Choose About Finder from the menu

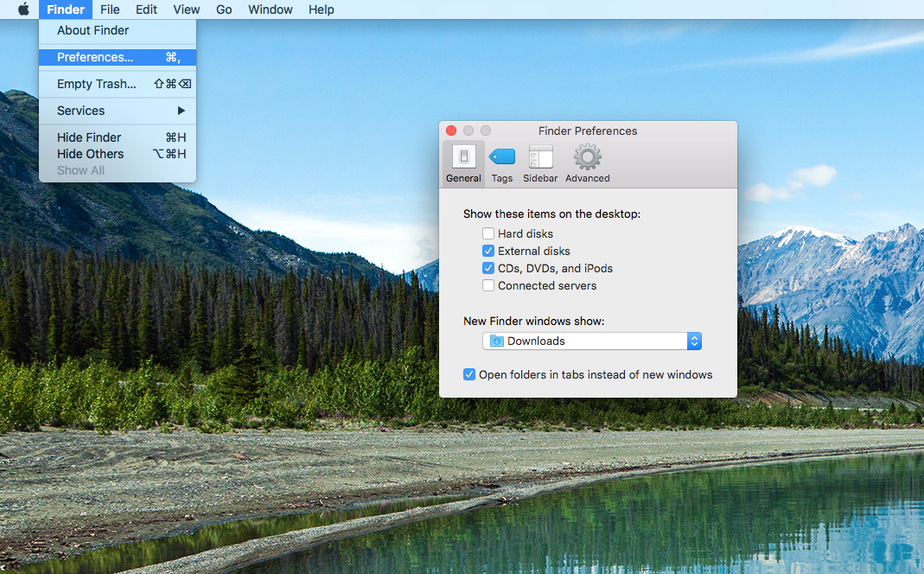click(x=118, y=30)
